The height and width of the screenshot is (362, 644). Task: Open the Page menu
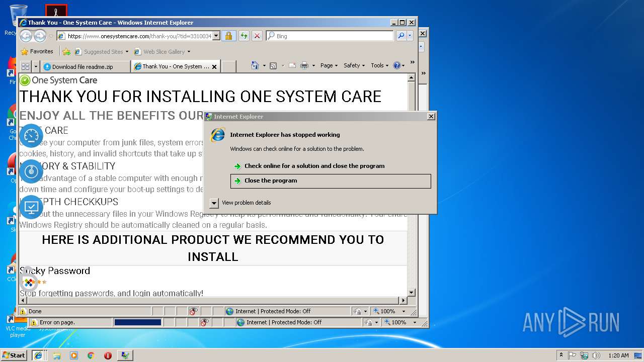(x=329, y=65)
